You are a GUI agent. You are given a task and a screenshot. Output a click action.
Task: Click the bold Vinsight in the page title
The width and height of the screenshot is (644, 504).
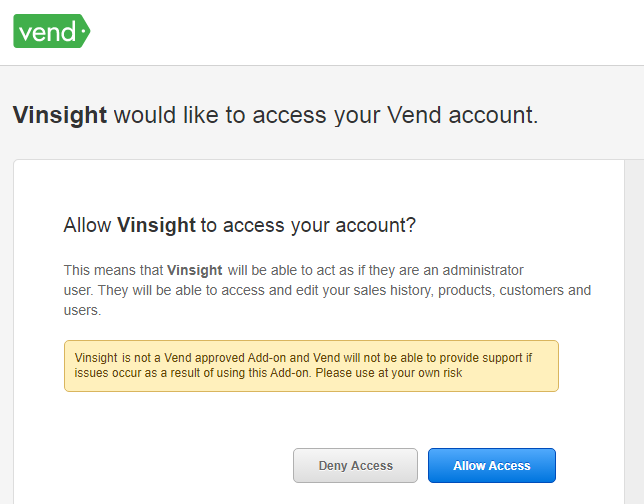[x=60, y=115]
